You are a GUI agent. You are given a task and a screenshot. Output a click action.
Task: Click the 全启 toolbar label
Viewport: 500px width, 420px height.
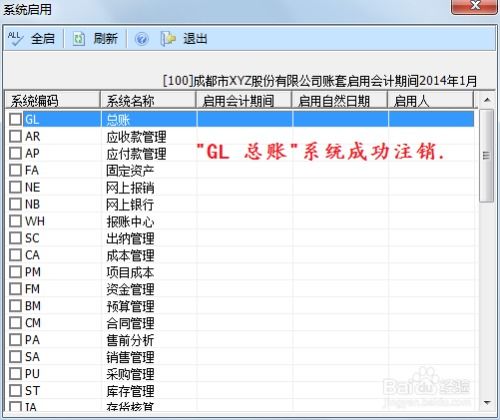coord(43,39)
